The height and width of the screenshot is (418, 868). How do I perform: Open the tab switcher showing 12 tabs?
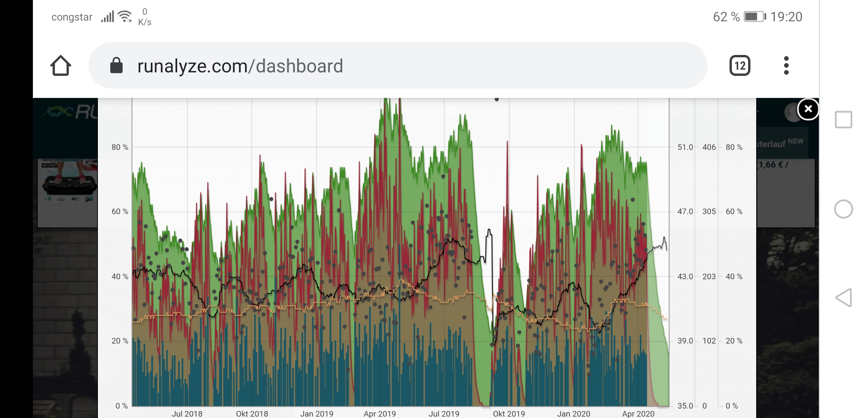(739, 66)
